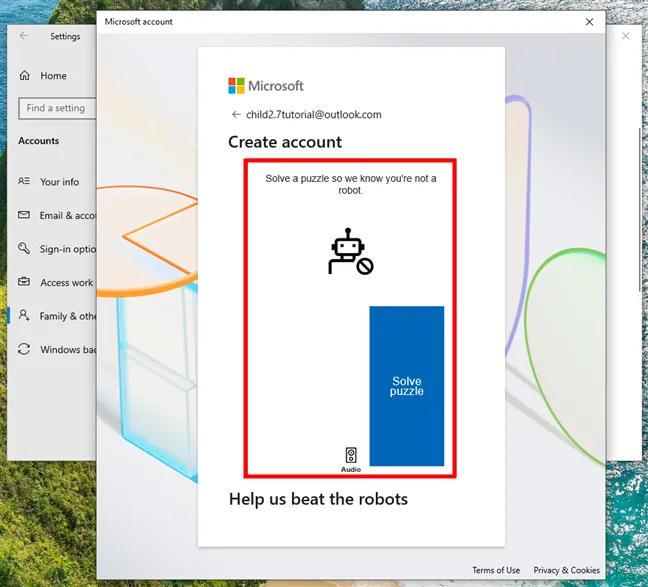Open the Terms of Use link

click(496, 570)
